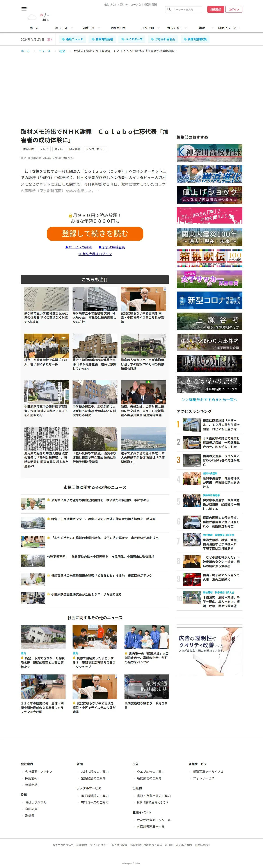Open the PREMIUM navigation item
The width and height of the screenshot is (263, 868).
coord(118,28)
